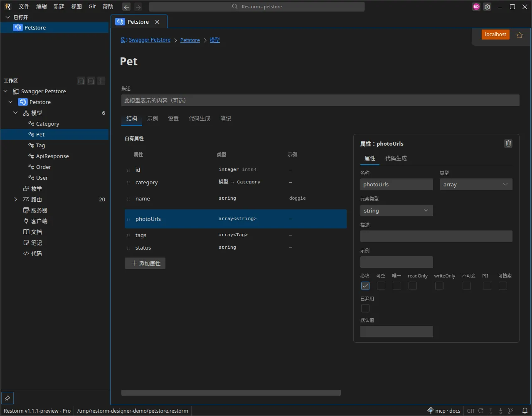Click the Restorm logo in the title bar

pyautogui.click(x=8, y=7)
